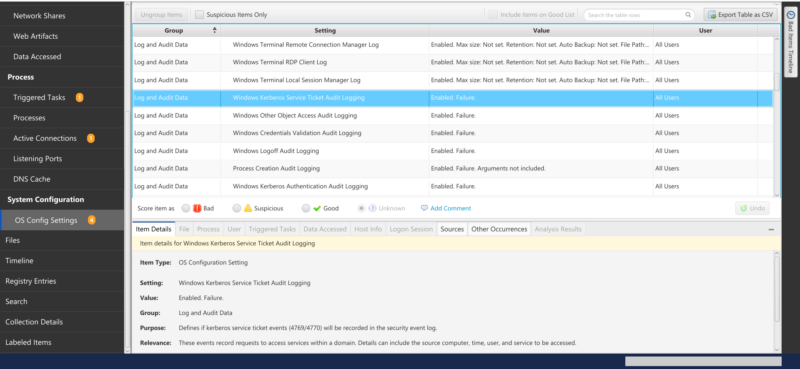Select Windows Kerberos Authentication Audit Logging row
The image size is (800, 369).
pos(453,186)
